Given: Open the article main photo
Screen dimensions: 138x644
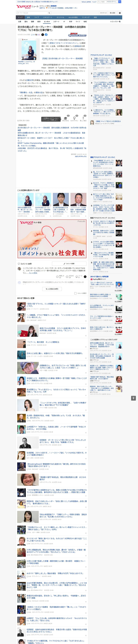Looking at the screenshot, I should (29, 49).
